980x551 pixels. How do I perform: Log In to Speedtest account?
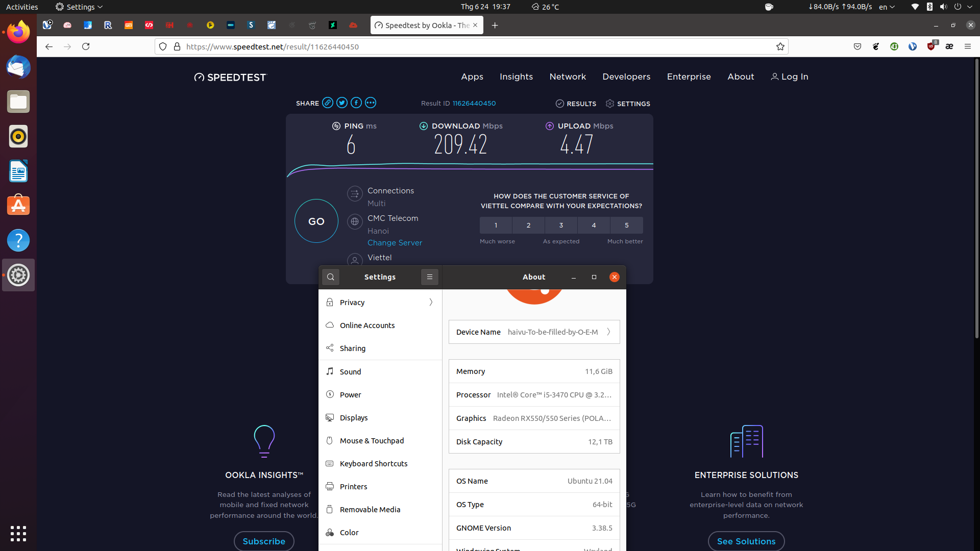(790, 77)
